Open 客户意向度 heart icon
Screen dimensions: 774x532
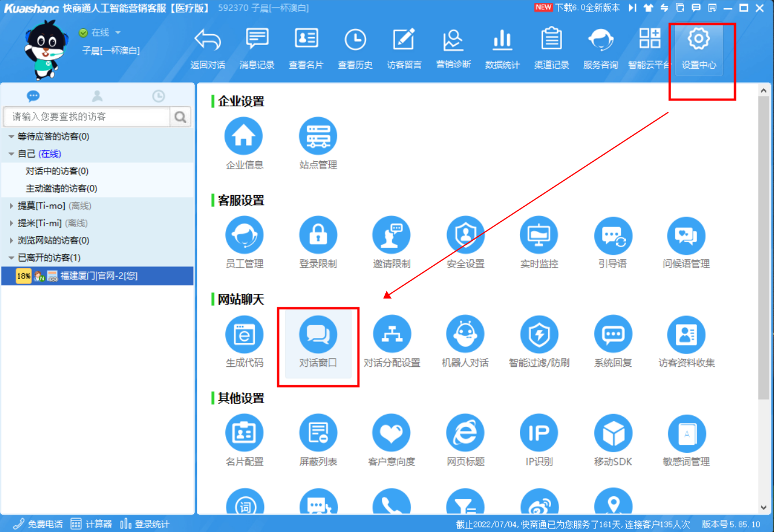[x=392, y=433]
